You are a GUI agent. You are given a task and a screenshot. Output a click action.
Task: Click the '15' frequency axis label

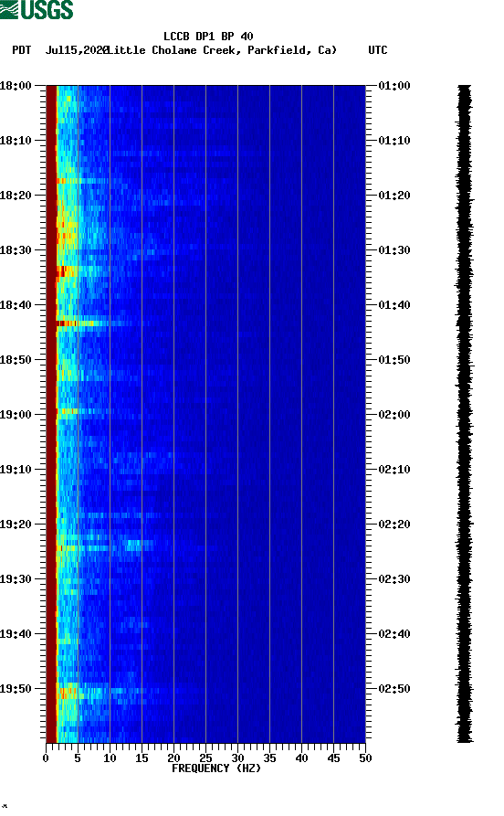pyautogui.click(x=142, y=758)
